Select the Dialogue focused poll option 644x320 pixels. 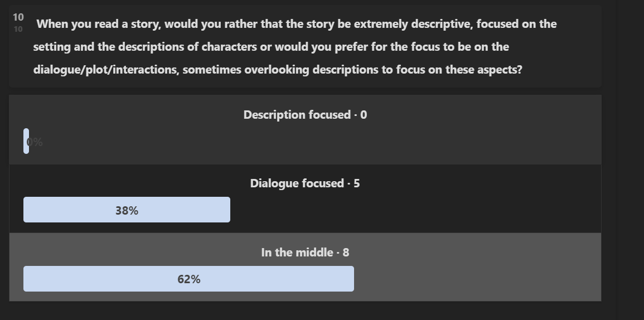click(297, 183)
